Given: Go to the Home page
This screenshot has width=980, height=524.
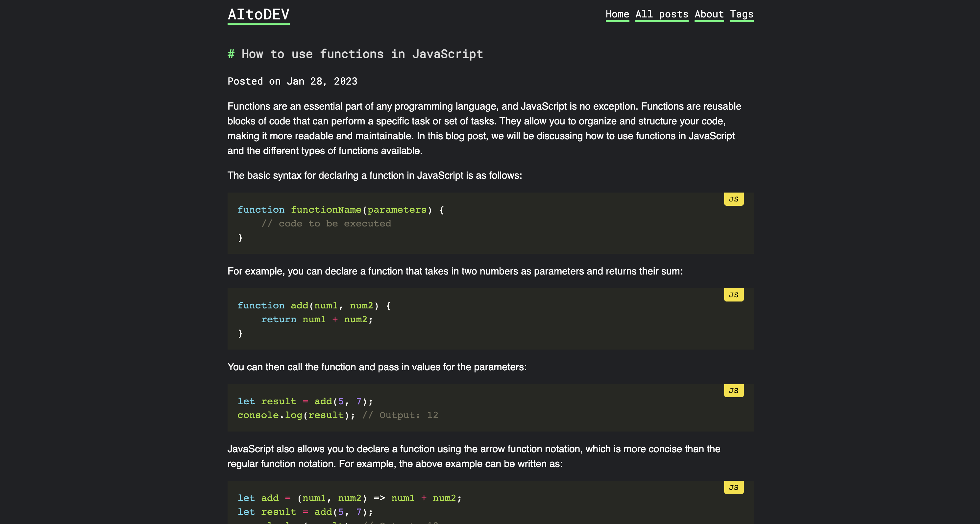Looking at the screenshot, I should [x=617, y=14].
